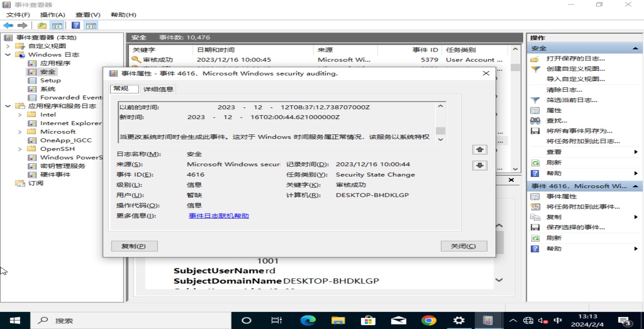Click the 复制(P) button
644x329 pixels.
(x=134, y=246)
